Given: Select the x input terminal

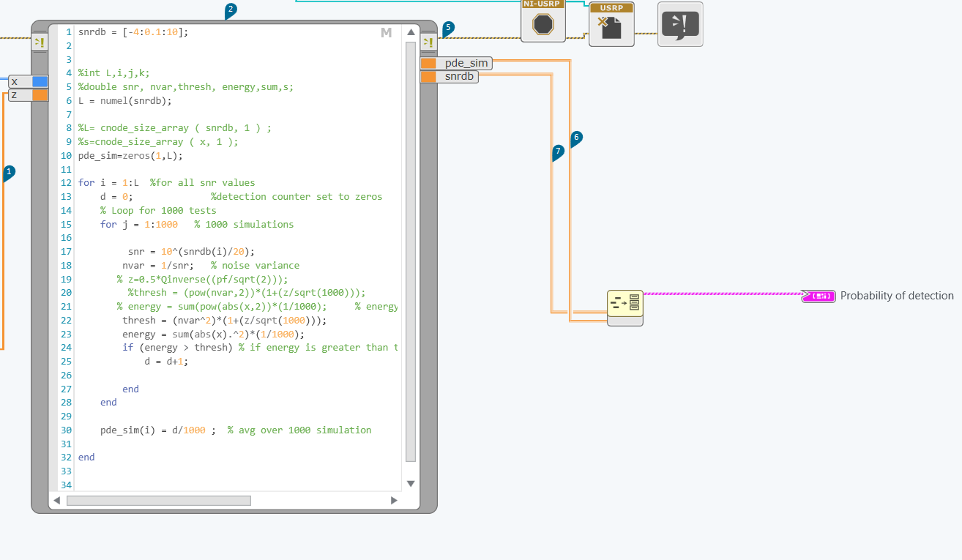Looking at the screenshot, I should coord(28,81).
